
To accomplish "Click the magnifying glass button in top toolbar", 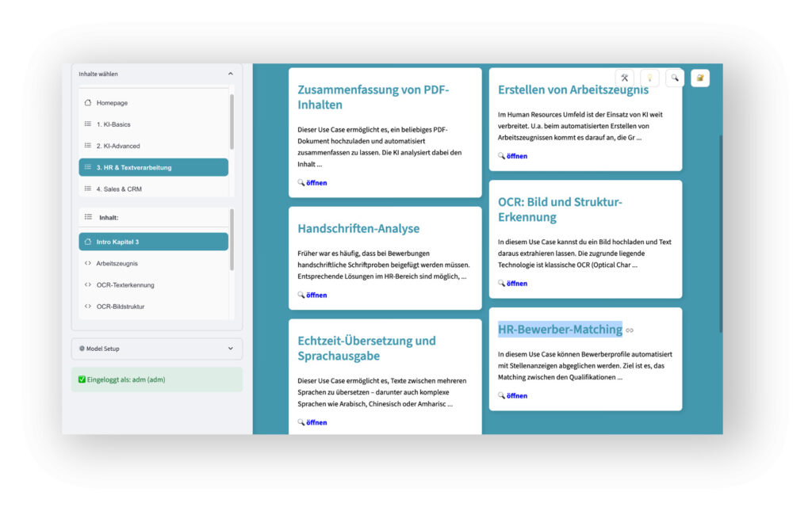I will [675, 78].
